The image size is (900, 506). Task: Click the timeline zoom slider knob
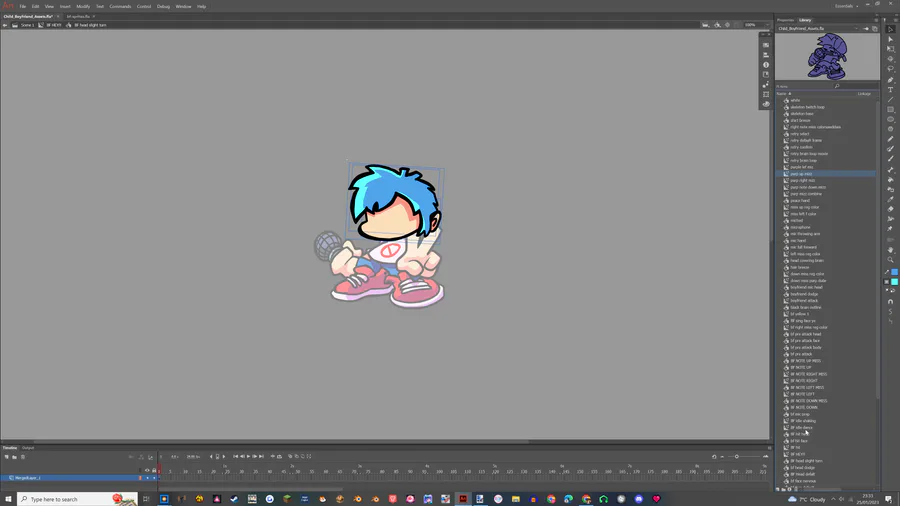[x=736, y=457]
